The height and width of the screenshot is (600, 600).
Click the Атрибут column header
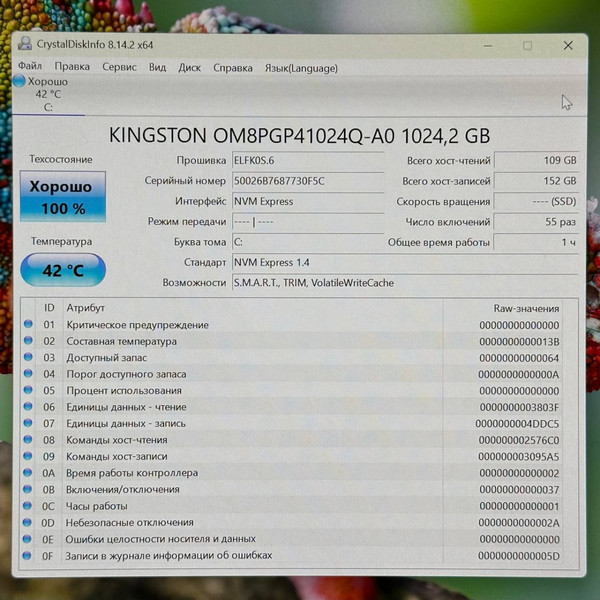[x=85, y=308]
